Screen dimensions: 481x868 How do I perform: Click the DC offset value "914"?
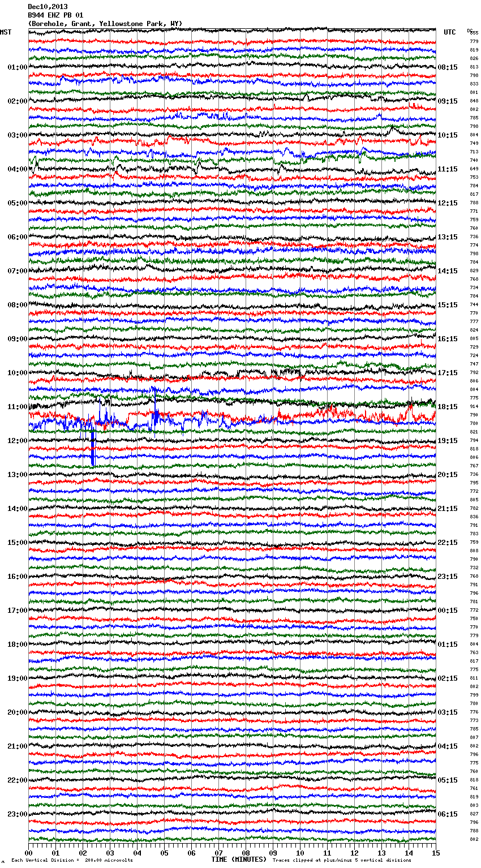[474, 407]
